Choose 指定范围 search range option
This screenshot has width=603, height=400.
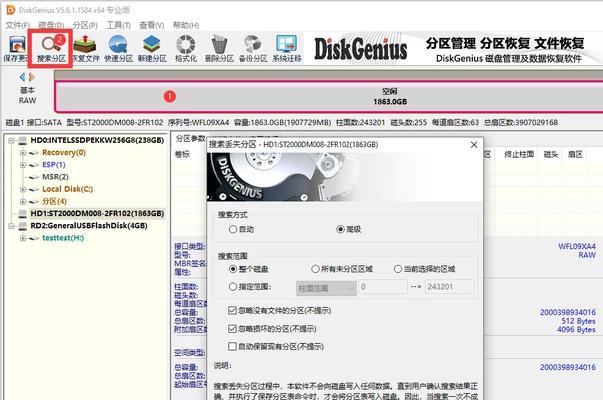[233, 287]
